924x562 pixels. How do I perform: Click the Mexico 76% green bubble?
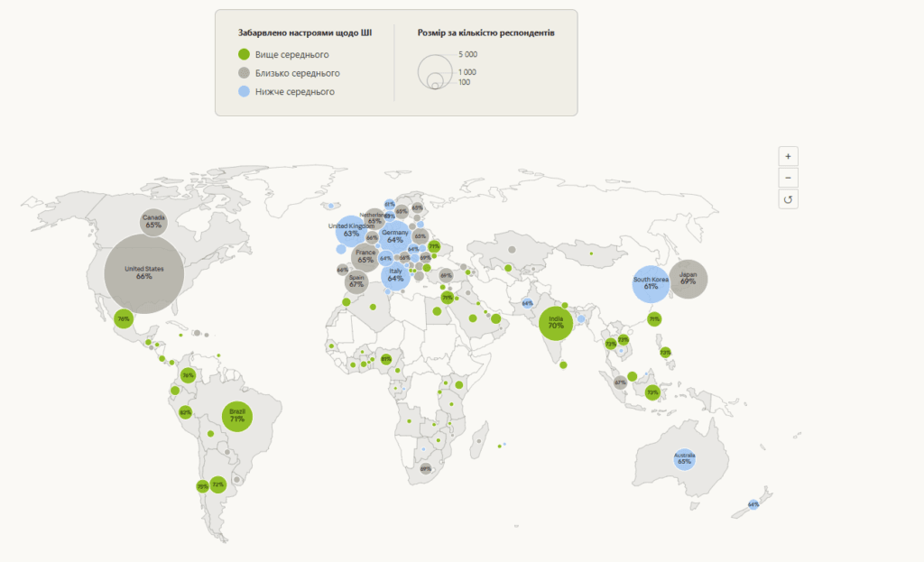[124, 318]
